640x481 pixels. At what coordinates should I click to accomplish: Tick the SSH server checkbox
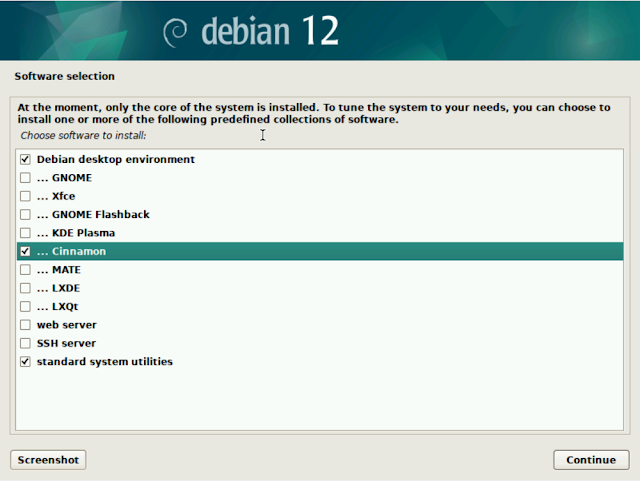[25, 343]
